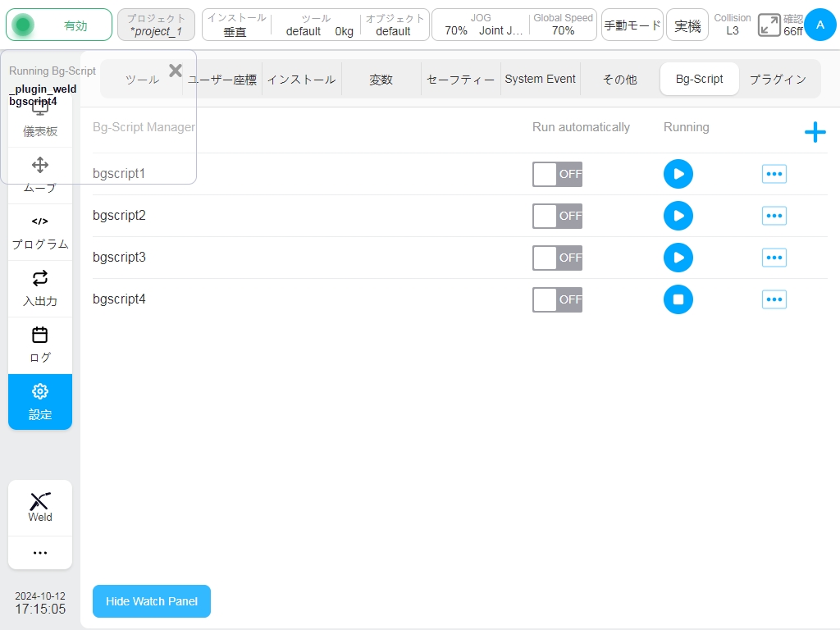The height and width of the screenshot is (630, 840).
Task: Open the インストール mounting setting
Action: pos(236,25)
